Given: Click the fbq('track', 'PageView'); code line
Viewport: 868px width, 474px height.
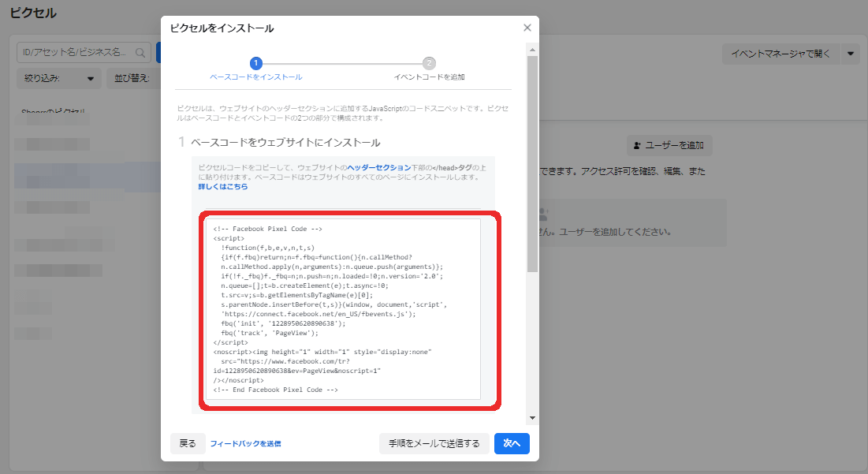Looking at the screenshot, I should tap(270, 333).
